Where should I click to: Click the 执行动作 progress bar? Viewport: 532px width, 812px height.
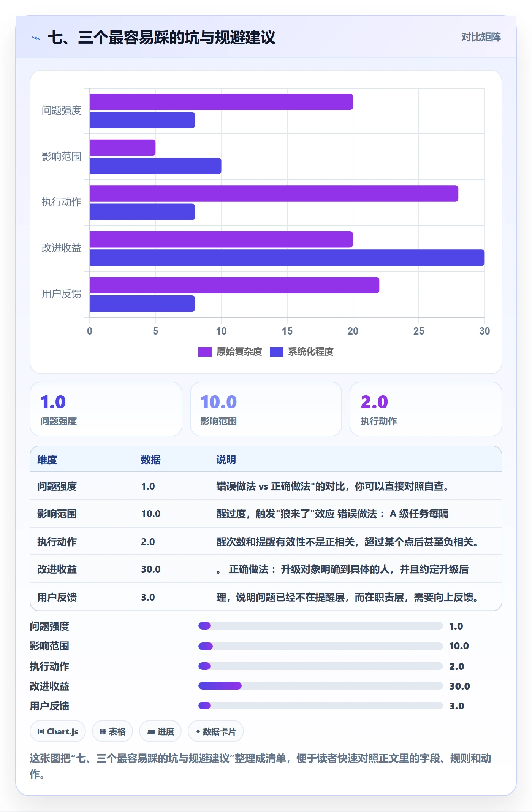coord(320,666)
